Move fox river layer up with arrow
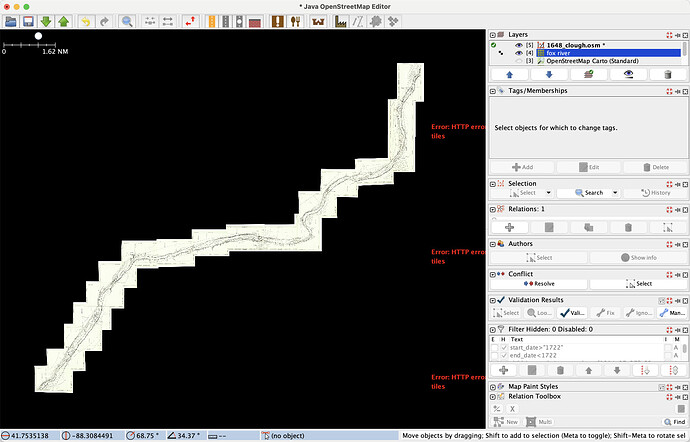This screenshot has height=442, width=690. tap(511, 74)
